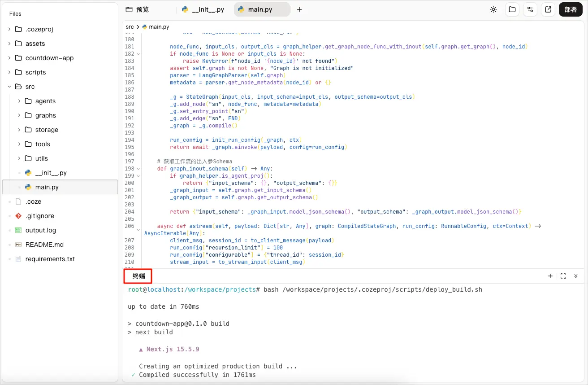Viewport: 588px width, 385px height.
Task: Open the countdown-app folder label
Action: [x=49, y=58]
